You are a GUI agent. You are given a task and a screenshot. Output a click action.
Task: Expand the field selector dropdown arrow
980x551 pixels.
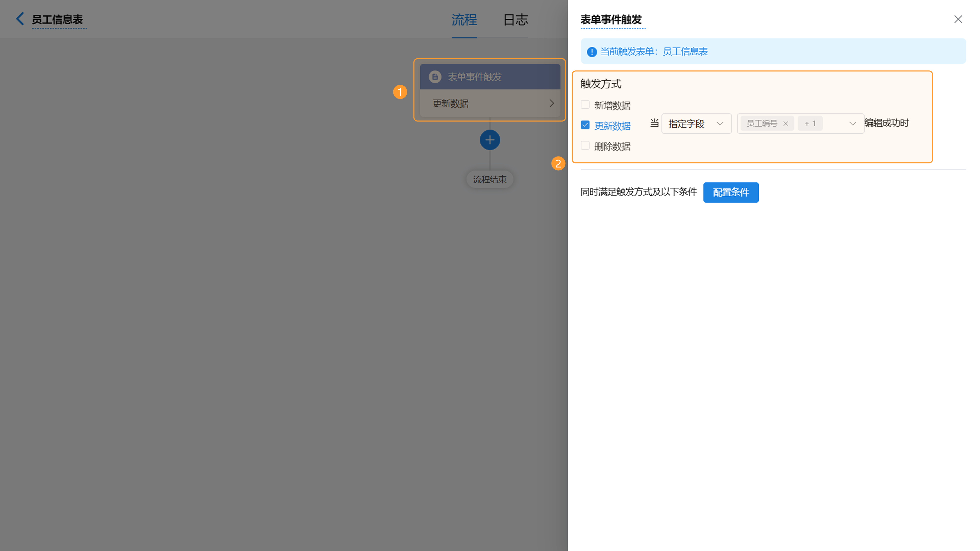(853, 124)
